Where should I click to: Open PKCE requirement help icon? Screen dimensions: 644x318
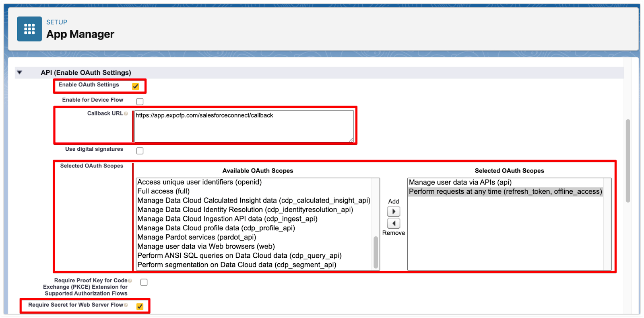click(x=130, y=281)
